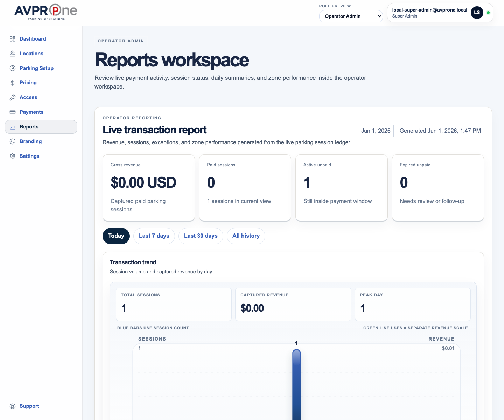Screen dimensions: 504x420
Task: Switch to Last 7 days
Action: click(154, 236)
